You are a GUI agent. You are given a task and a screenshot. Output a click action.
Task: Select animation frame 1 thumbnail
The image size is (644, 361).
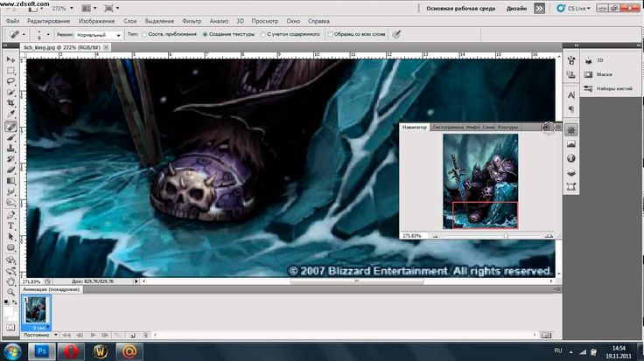tap(36, 310)
